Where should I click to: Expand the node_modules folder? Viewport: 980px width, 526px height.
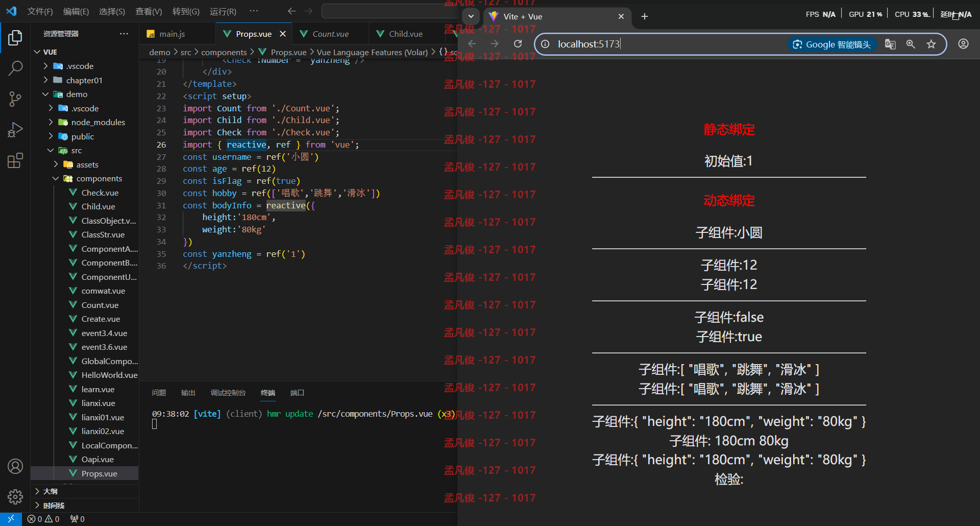51,122
